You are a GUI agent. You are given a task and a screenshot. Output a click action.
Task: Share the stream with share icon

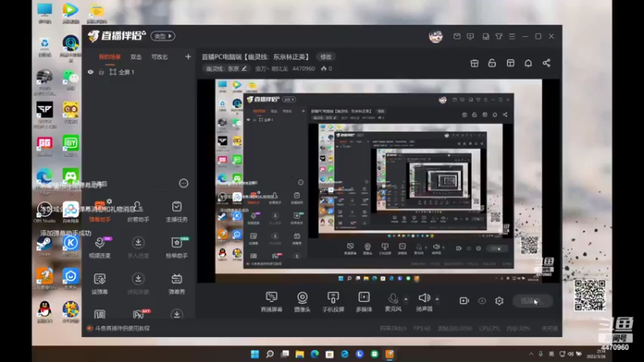(547, 64)
